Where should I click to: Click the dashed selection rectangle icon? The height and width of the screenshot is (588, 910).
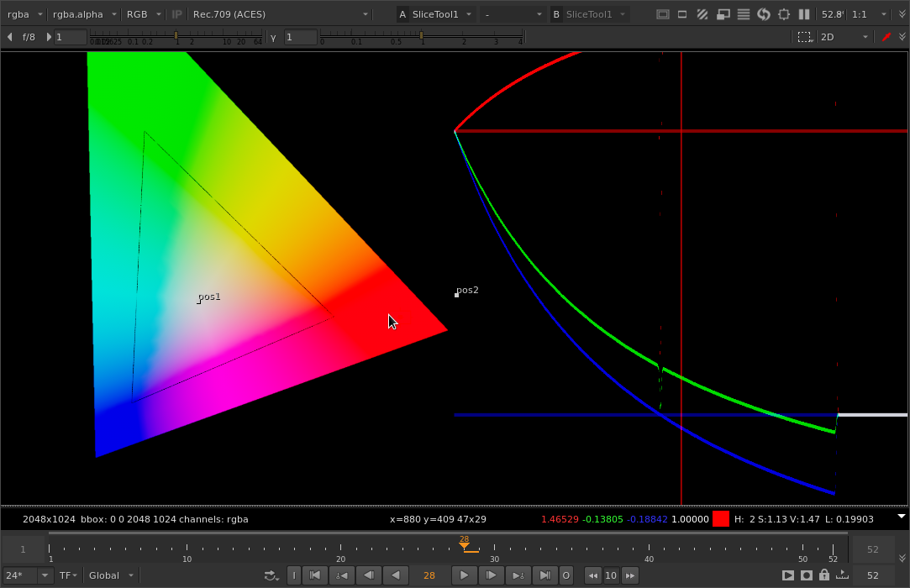pyautogui.click(x=804, y=37)
